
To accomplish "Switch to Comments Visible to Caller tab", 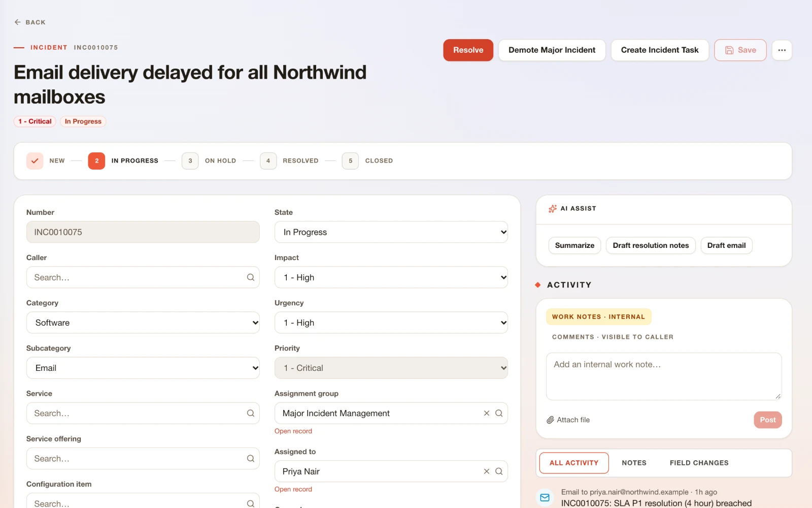I will [613, 337].
